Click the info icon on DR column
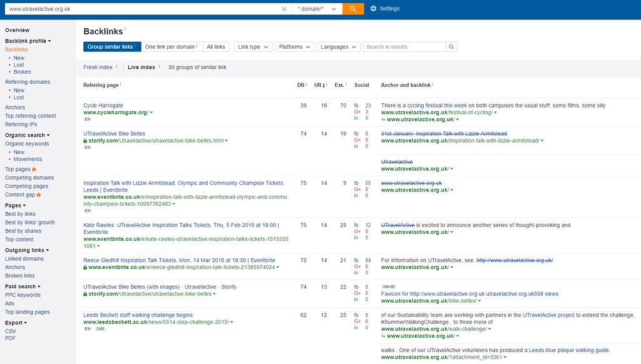Image resolution: width=641 pixels, height=364 pixels. point(306,84)
